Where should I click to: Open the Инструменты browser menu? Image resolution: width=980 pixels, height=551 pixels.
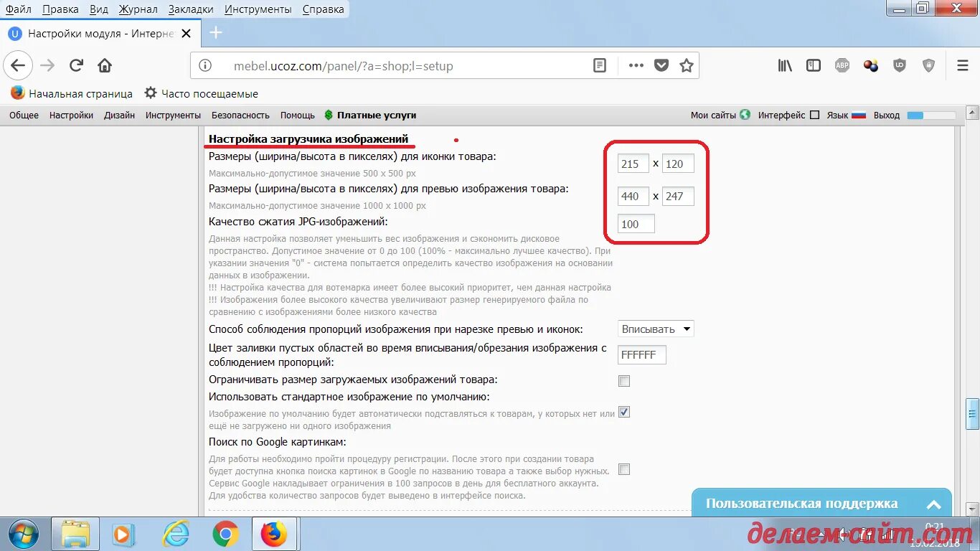point(258,9)
